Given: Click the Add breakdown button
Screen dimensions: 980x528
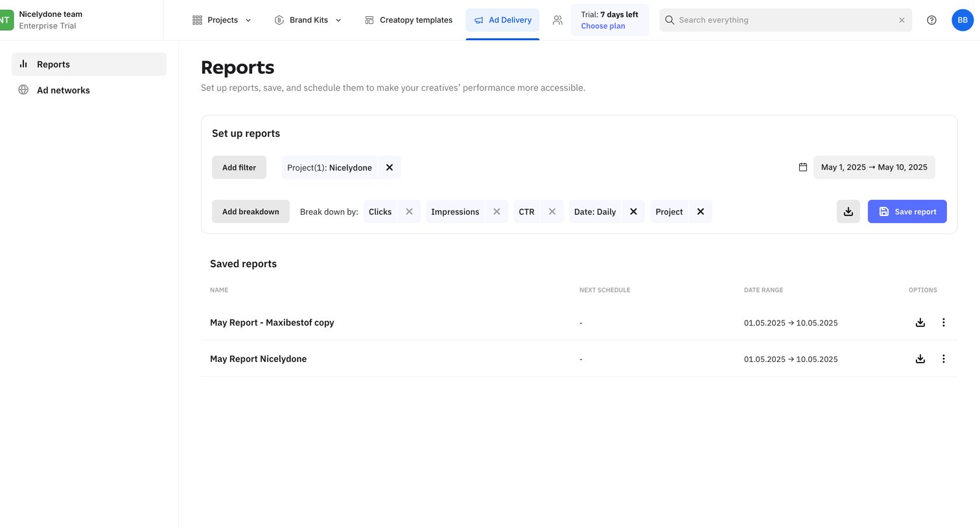Looking at the screenshot, I should (x=251, y=211).
